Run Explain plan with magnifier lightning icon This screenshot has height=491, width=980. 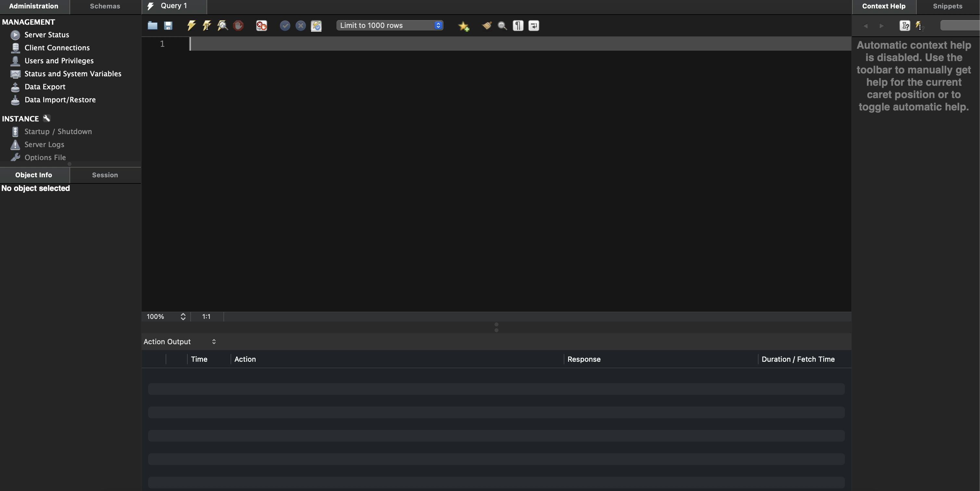coord(222,25)
